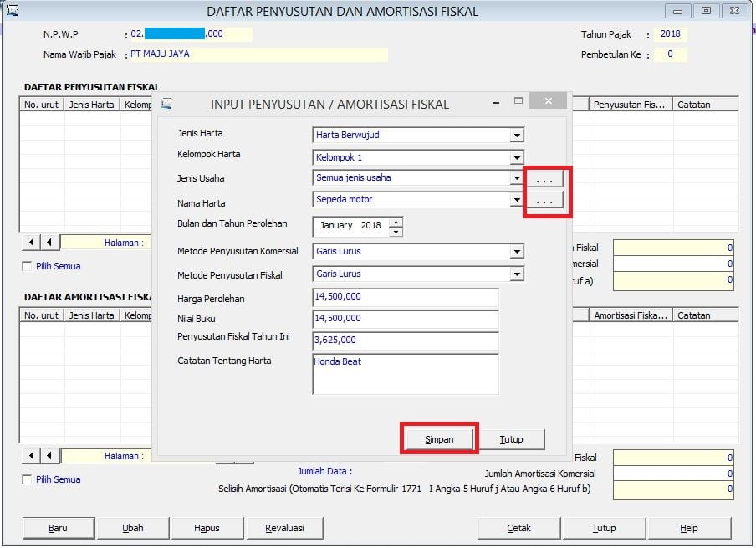Open the Jenis Usaha dropdown
Image resolution: width=756 pixels, height=548 pixels.
tap(517, 178)
